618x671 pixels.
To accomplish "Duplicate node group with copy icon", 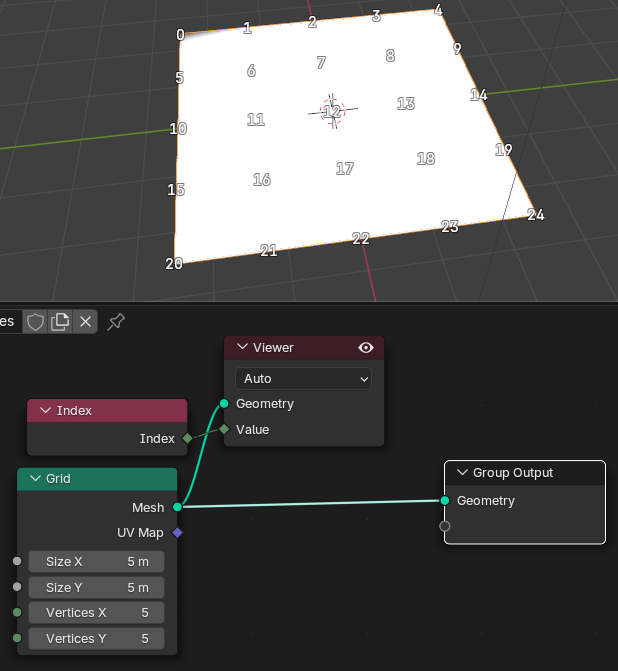I will coord(60,321).
